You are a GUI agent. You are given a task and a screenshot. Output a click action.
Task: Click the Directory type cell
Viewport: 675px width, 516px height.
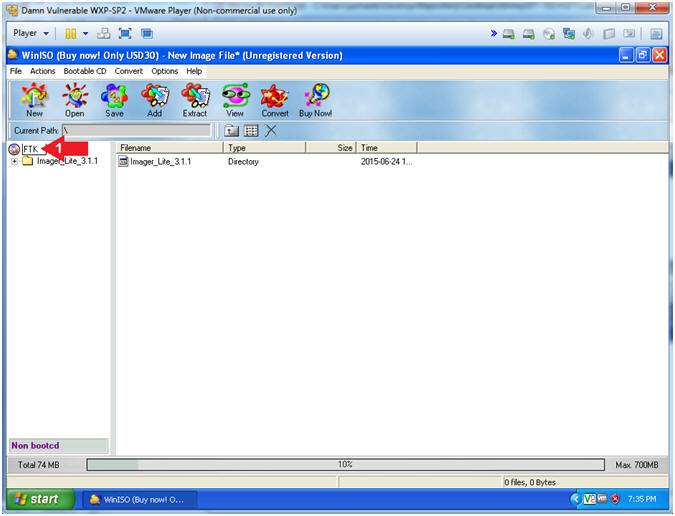pos(243,162)
